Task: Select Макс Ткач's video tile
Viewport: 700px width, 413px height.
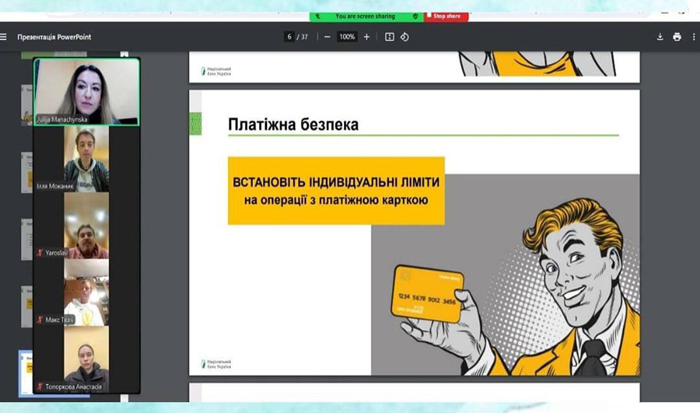Action: pos(86,292)
